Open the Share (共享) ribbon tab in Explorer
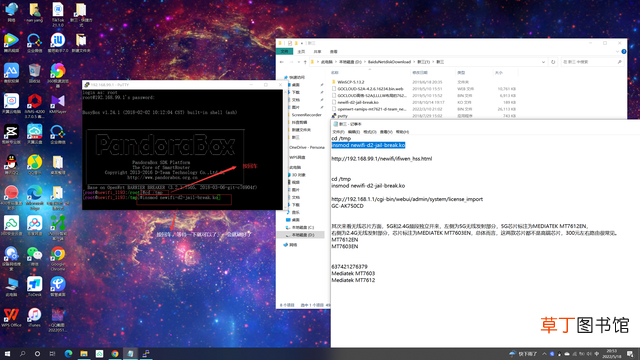The height and width of the screenshot is (360, 640). tap(317, 51)
